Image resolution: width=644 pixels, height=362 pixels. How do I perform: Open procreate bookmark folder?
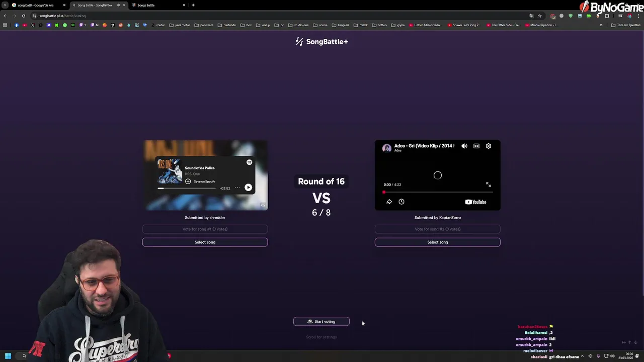tap(204, 25)
